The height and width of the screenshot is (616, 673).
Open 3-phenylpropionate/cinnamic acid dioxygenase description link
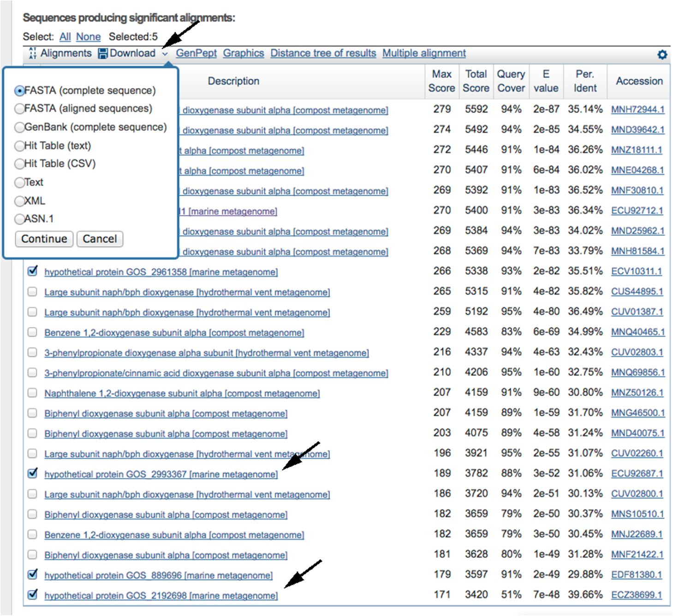(216, 373)
